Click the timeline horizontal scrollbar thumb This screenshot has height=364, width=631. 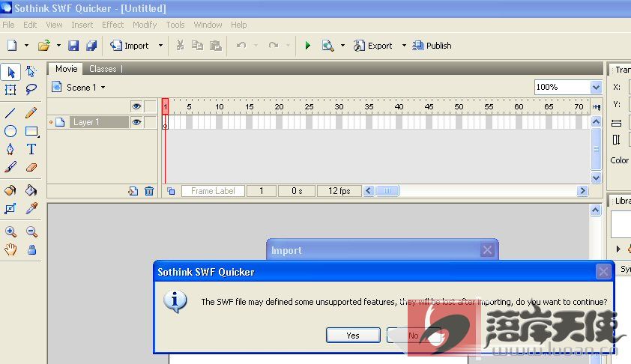387,191
